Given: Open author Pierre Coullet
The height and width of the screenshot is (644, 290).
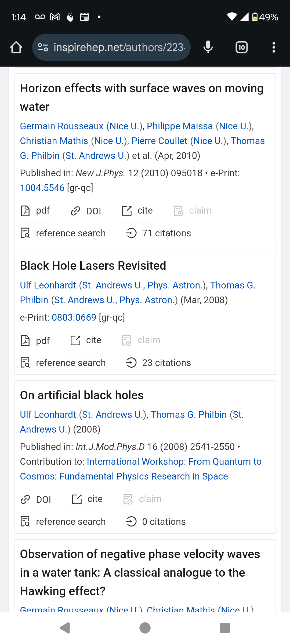Looking at the screenshot, I should coord(159,141).
